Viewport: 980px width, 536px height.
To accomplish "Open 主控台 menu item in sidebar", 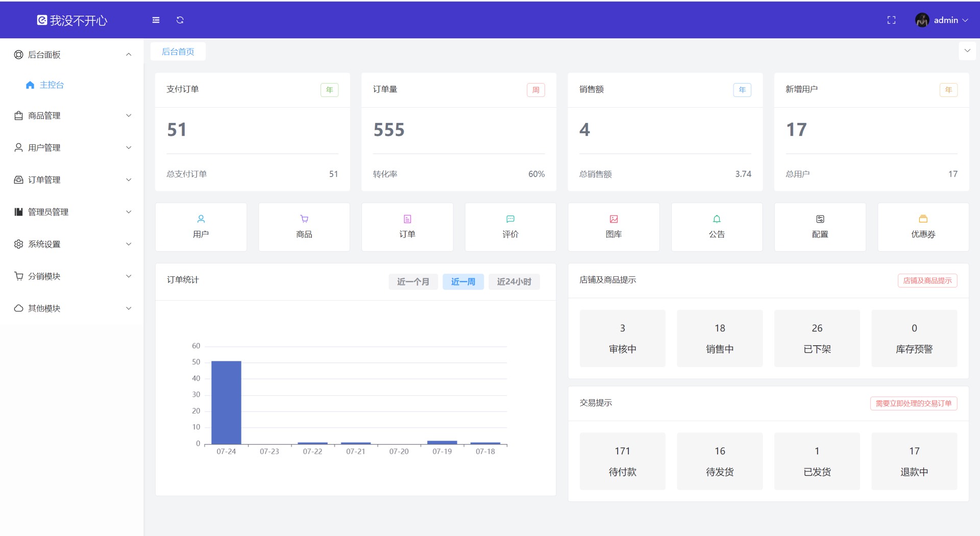I will click(x=72, y=85).
